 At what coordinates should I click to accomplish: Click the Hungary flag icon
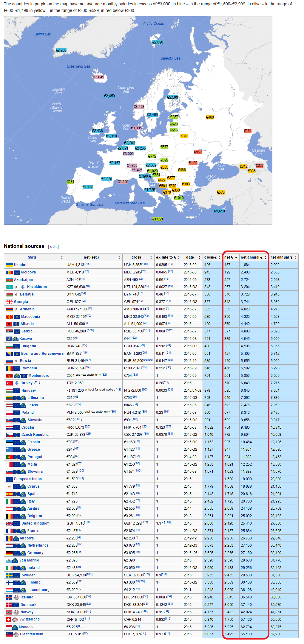[x=9, y=391]
